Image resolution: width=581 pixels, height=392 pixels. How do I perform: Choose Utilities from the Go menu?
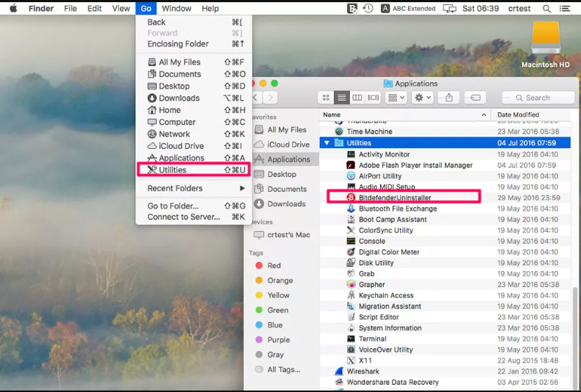tap(194, 170)
